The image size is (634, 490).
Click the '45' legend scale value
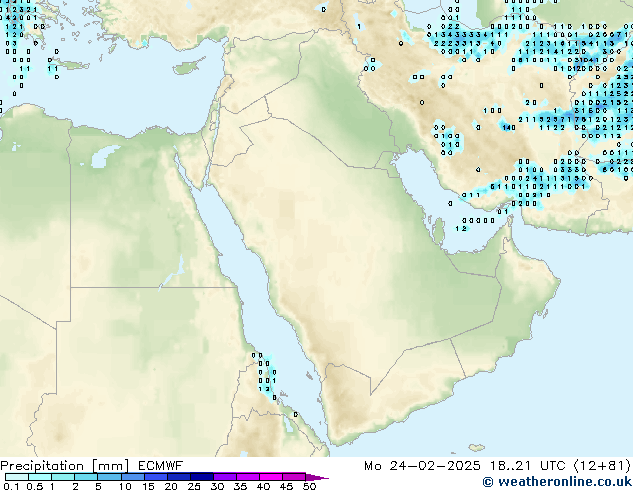click(286, 486)
